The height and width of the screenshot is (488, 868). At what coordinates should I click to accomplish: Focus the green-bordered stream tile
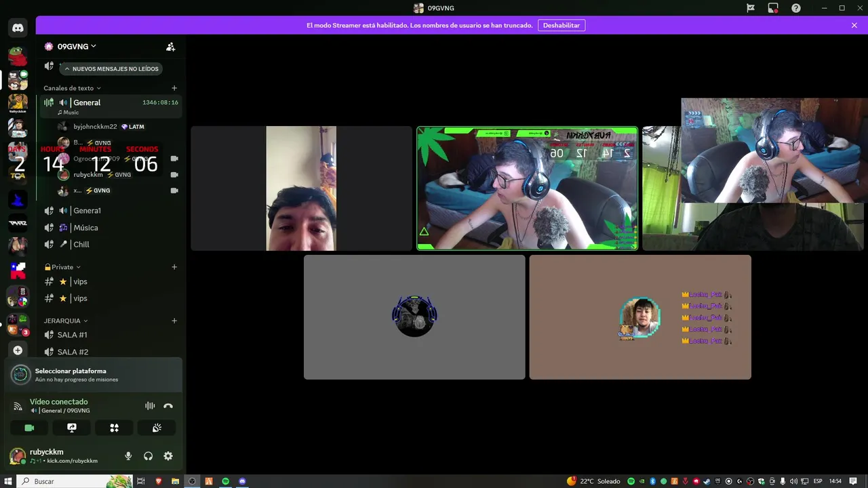click(x=528, y=188)
